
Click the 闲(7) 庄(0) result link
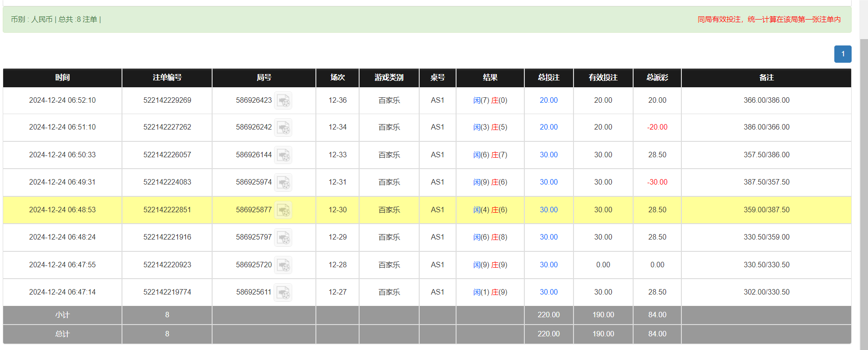(x=490, y=100)
